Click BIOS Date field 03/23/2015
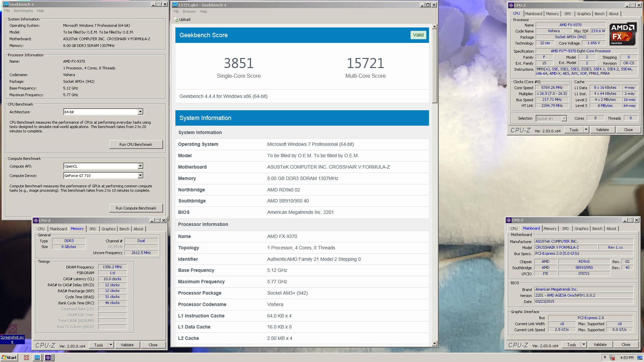This screenshot has height=362, width=644. 583,301
